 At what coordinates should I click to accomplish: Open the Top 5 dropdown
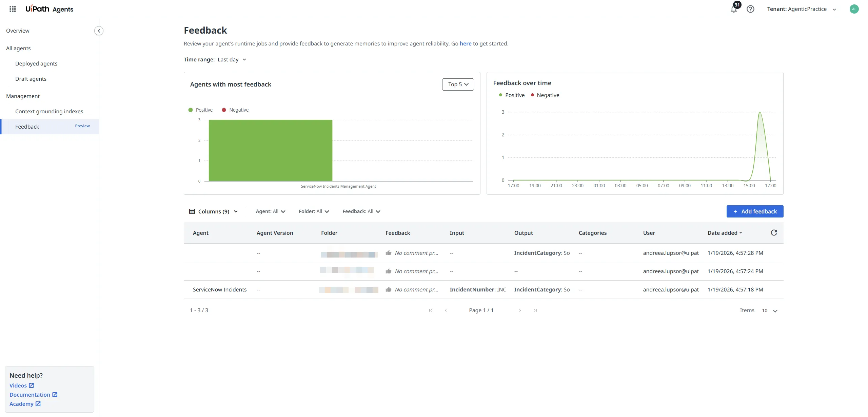[458, 84]
